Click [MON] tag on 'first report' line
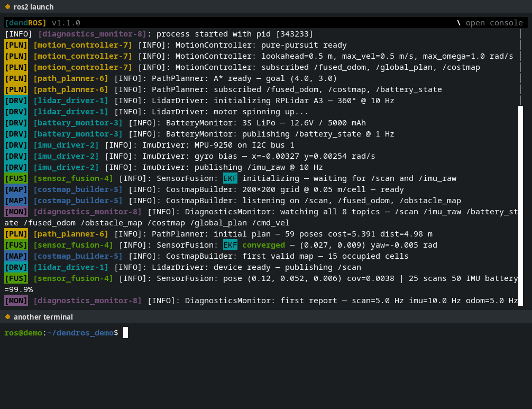 coord(16,301)
